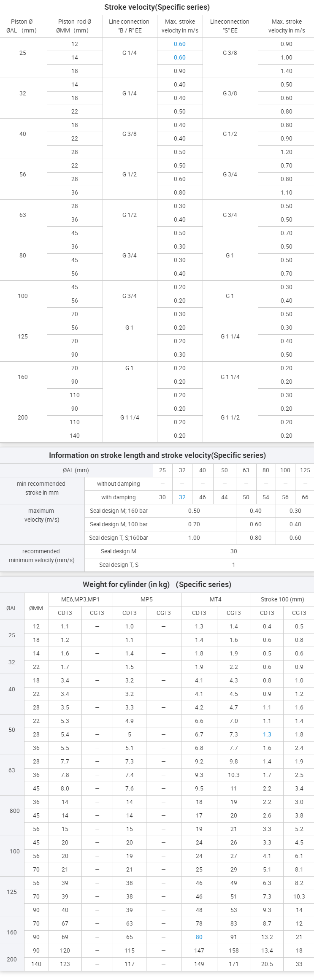Select the Line connection "B / R" EE header
The height and width of the screenshot is (980, 314).
point(129,26)
